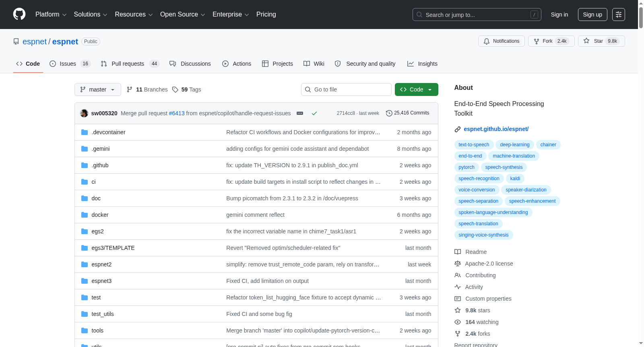Click the Readme book icon
The image size is (644, 347).
click(x=458, y=252)
